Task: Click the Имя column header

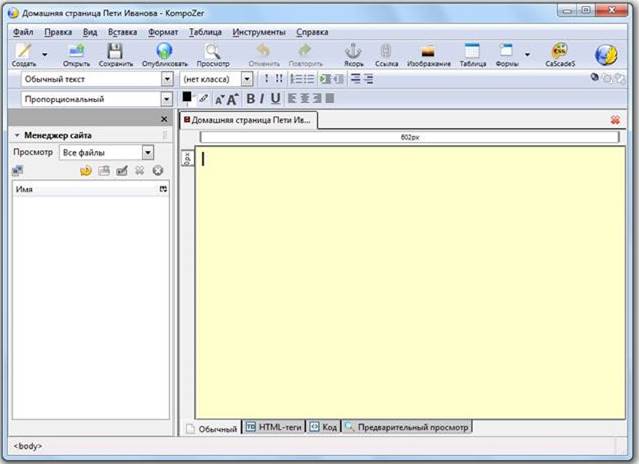Action: [x=90, y=189]
